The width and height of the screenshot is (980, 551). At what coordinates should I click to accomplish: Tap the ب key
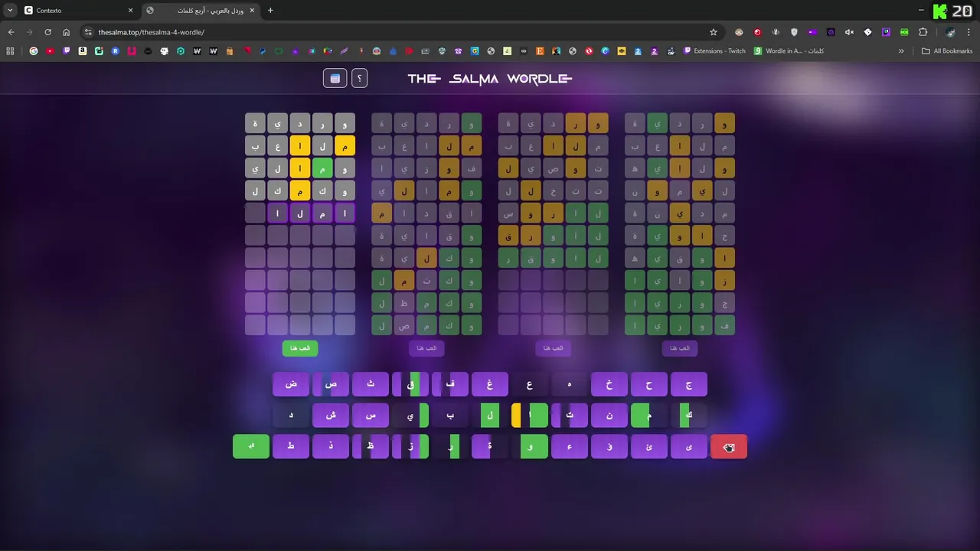click(x=450, y=416)
